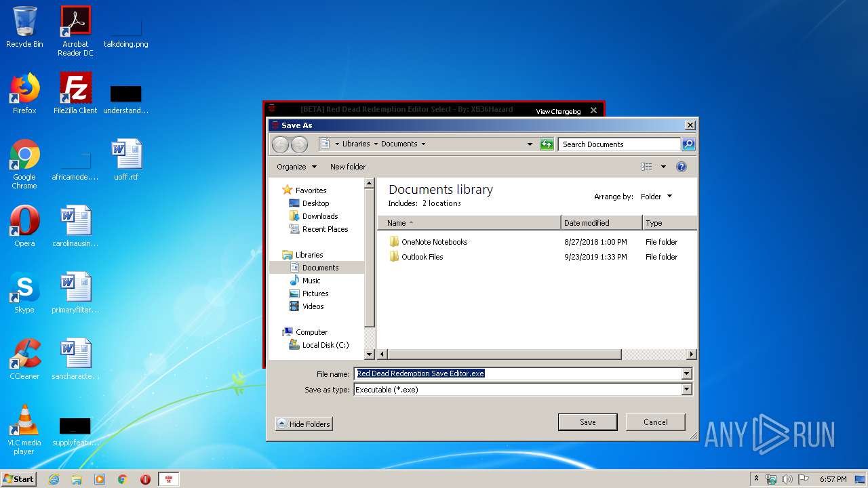This screenshot has height=488, width=868.
Task: Click the File name input field
Action: point(518,373)
